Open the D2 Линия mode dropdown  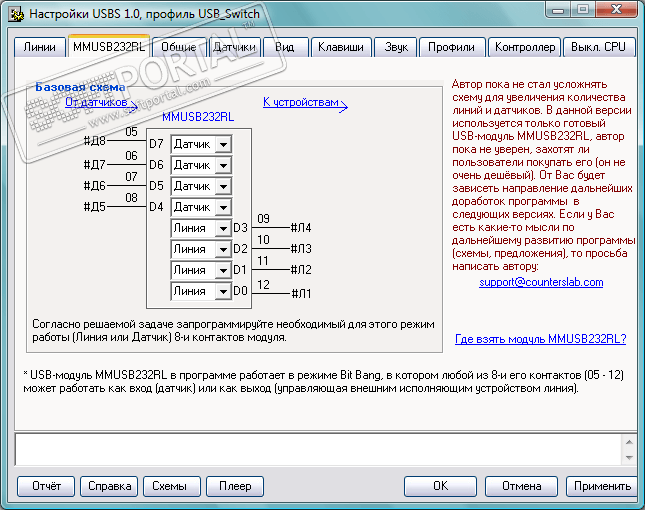click(223, 249)
